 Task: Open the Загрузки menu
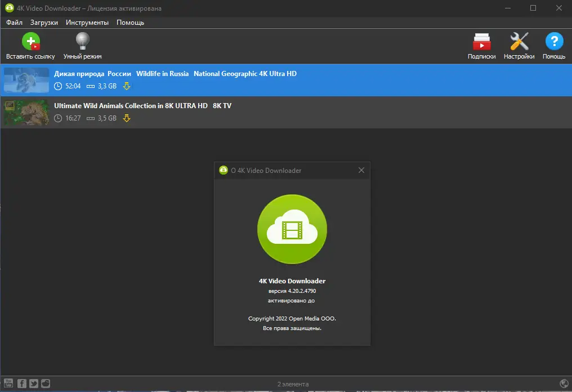(x=46, y=23)
